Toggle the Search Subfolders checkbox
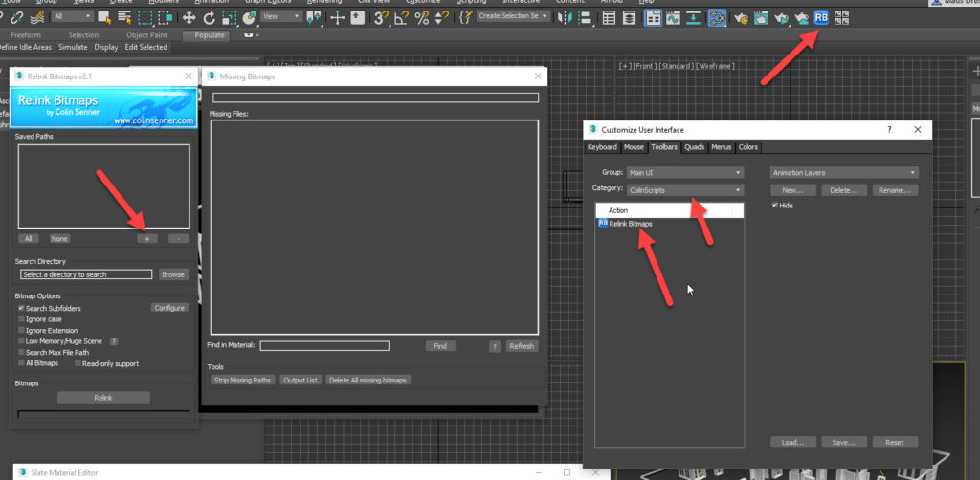Screen dimensions: 980x480 click(x=21, y=308)
